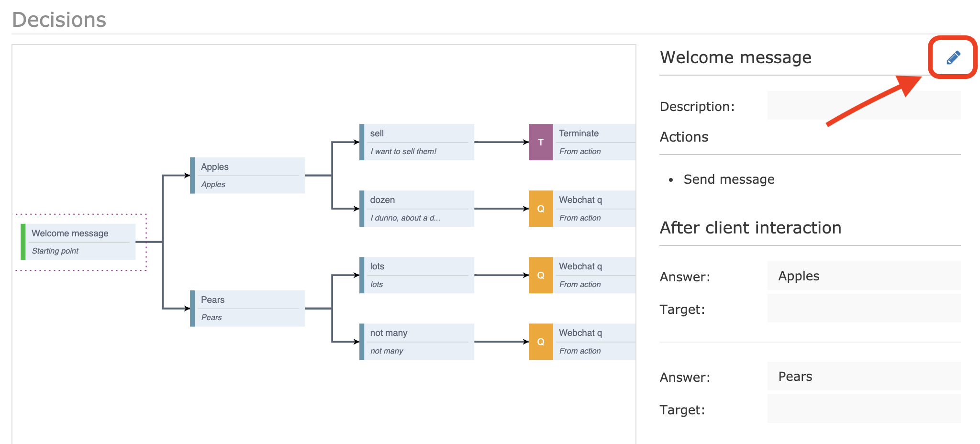Click the Target field under the Apples answer
Screen dimensions: 980x444
(863, 309)
